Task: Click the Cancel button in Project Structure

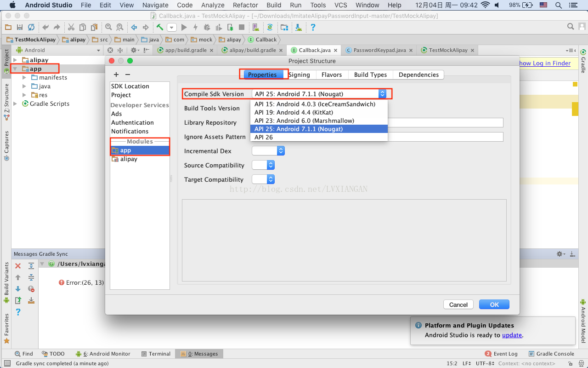Action: (x=458, y=305)
